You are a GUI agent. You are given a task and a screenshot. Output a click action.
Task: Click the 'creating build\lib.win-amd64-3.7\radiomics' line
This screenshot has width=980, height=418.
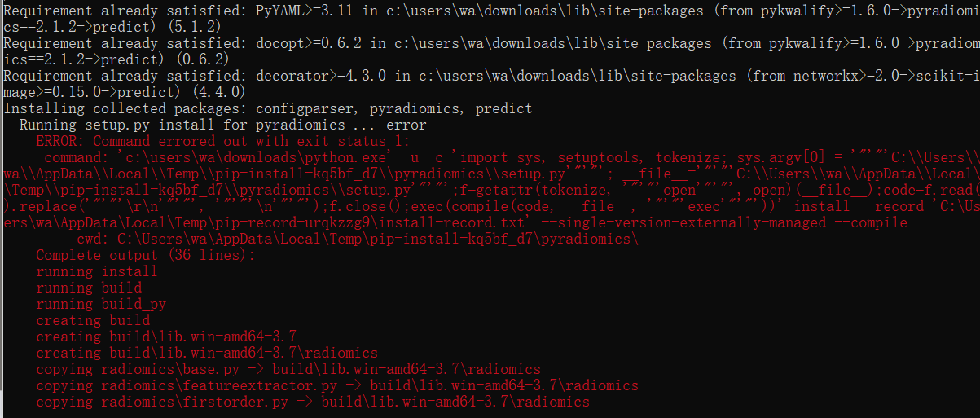(206, 353)
